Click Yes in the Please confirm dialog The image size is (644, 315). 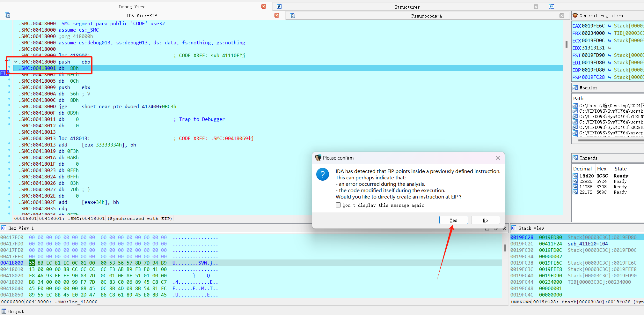(x=453, y=220)
